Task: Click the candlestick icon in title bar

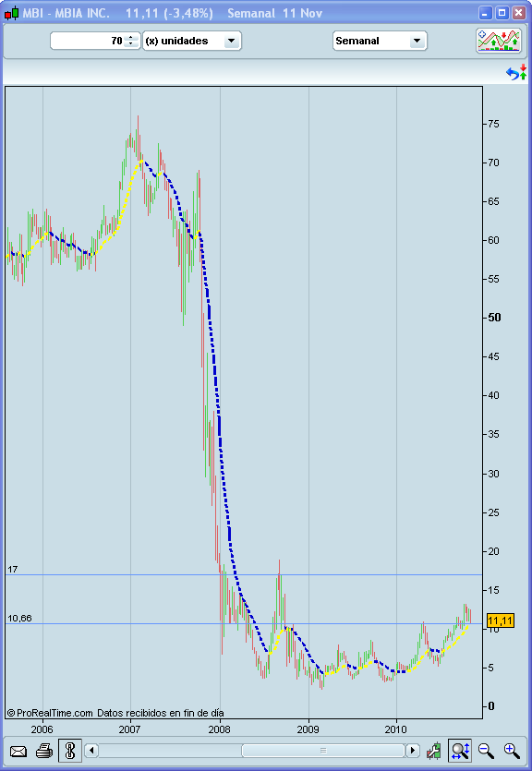Action: [12, 13]
